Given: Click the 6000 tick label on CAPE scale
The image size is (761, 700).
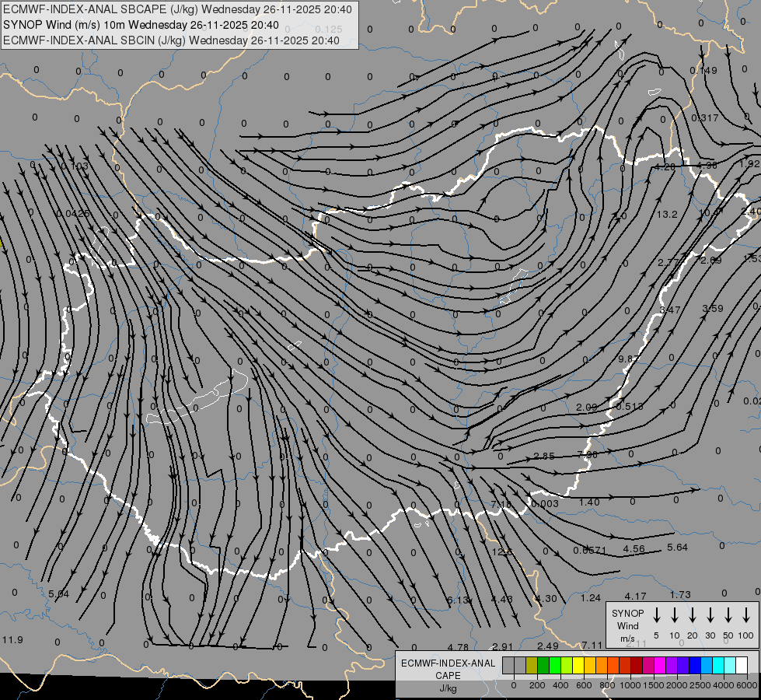Looking at the screenshot, I should coord(747,685).
